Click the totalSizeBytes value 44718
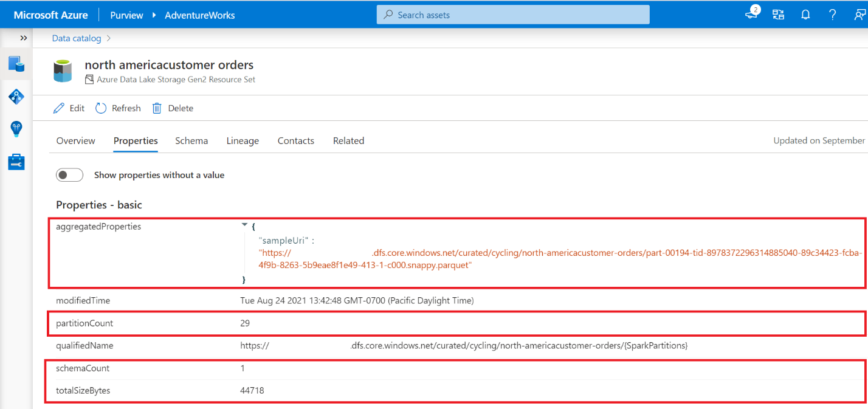The height and width of the screenshot is (409, 868). point(252,391)
